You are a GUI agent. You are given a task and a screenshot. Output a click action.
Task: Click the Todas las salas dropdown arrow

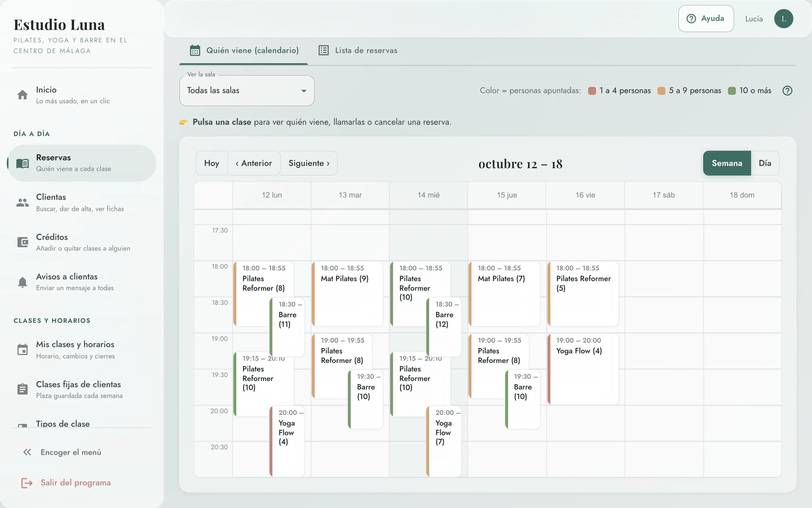point(304,91)
